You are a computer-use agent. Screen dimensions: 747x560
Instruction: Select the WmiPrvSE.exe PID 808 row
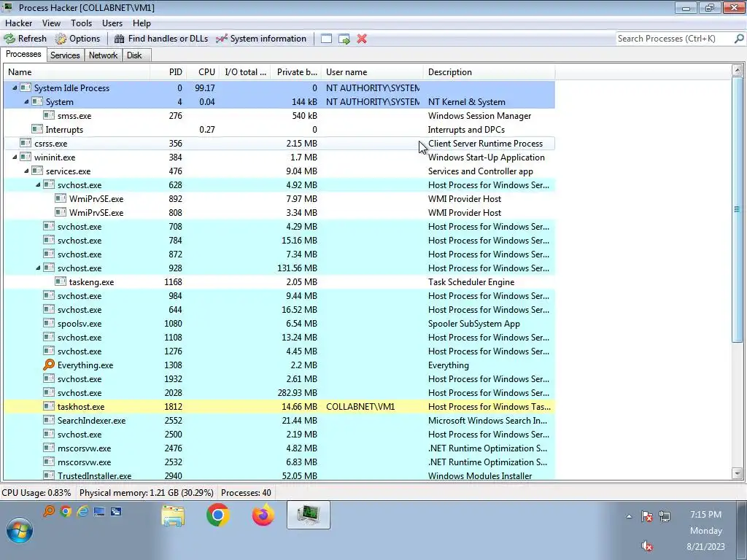pyautogui.click(x=279, y=212)
